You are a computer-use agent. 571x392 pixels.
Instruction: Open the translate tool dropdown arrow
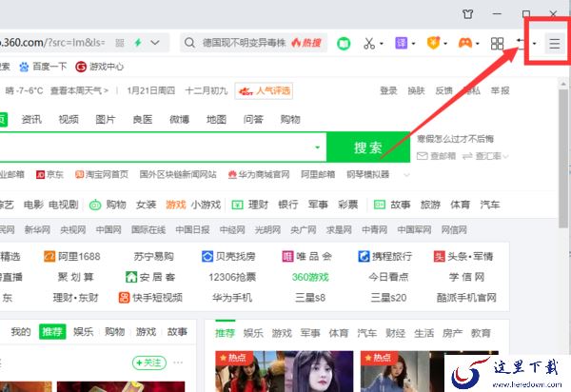[x=413, y=44]
